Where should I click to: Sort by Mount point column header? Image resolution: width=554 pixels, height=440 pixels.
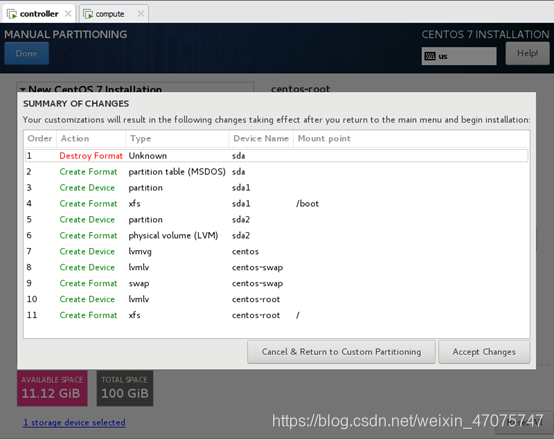tap(412, 139)
